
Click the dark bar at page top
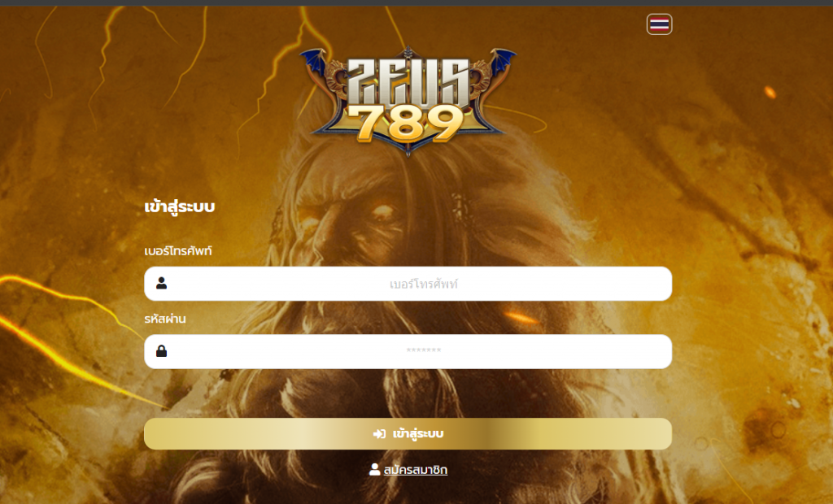(416, 2)
